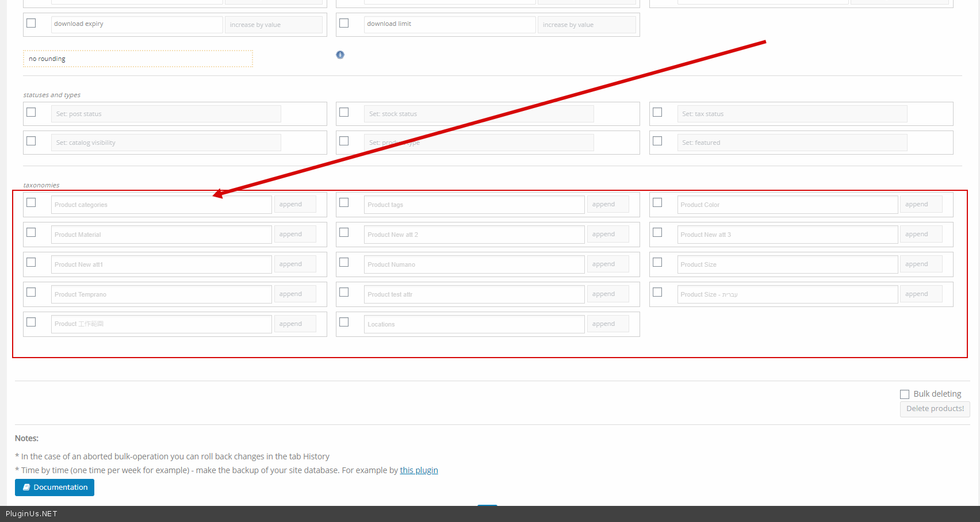This screenshot has width=980, height=522.
Task: Click the Product New att 3 field
Action: [787, 235]
